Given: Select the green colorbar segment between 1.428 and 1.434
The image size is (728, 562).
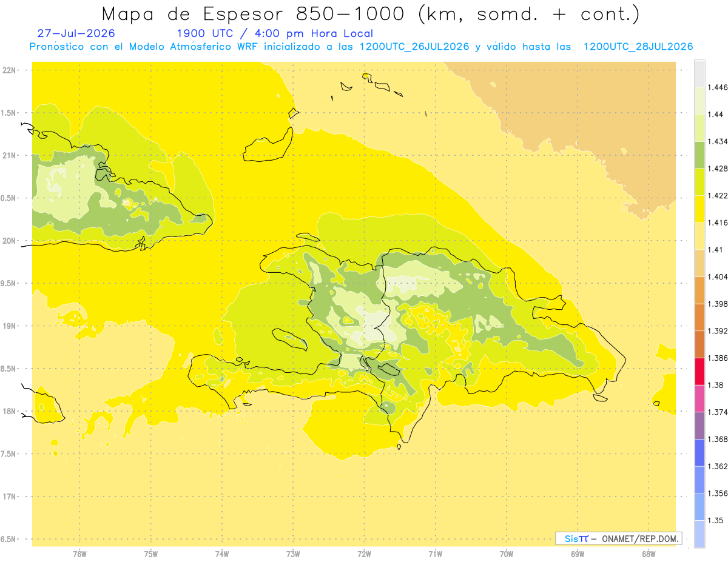Looking at the screenshot, I should [x=699, y=155].
